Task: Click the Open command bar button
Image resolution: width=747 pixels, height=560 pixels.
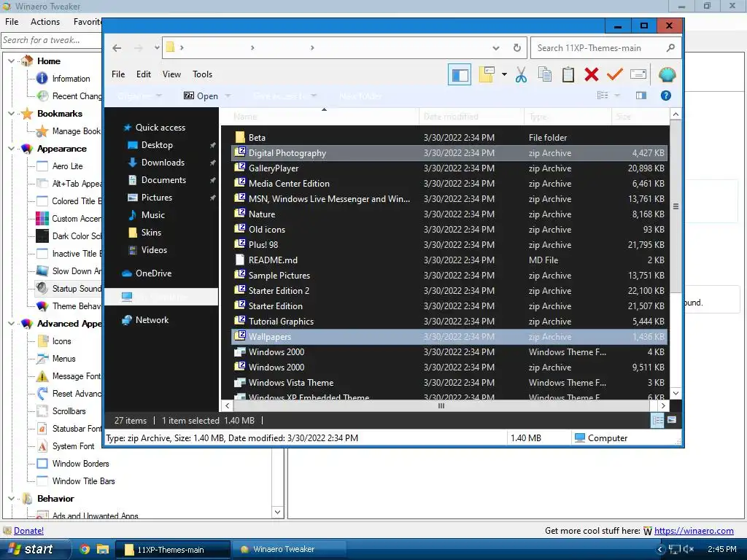Action: pos(201,96)
